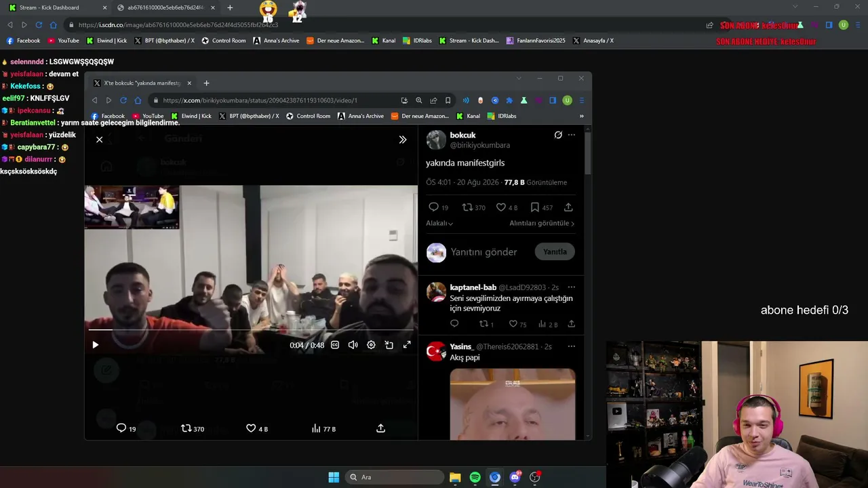Screen dimensions: 868x488
Task: Open Alıntıları görüntüle link
Action: (542, 223)
